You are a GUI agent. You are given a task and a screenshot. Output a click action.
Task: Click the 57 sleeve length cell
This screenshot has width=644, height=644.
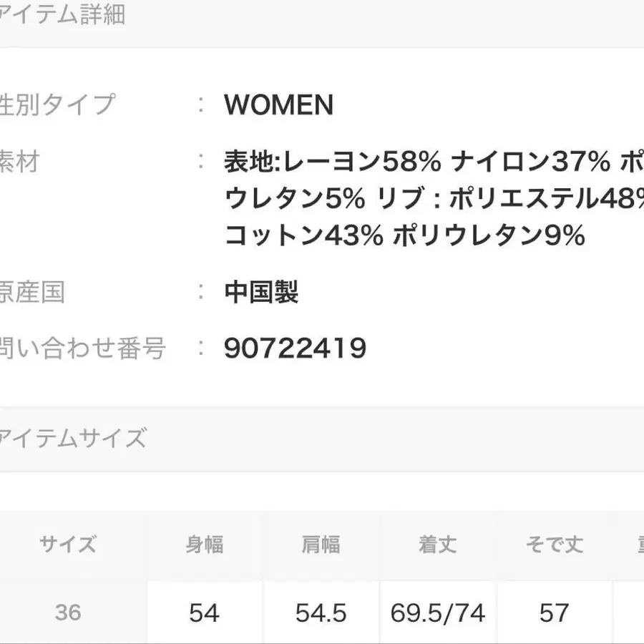[x=554, y=613]
